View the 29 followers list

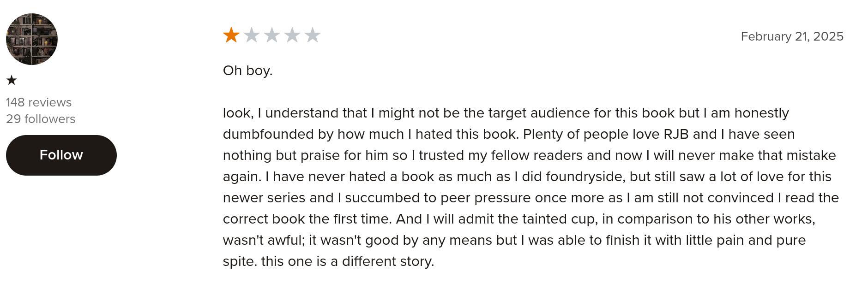coord(41,119)
